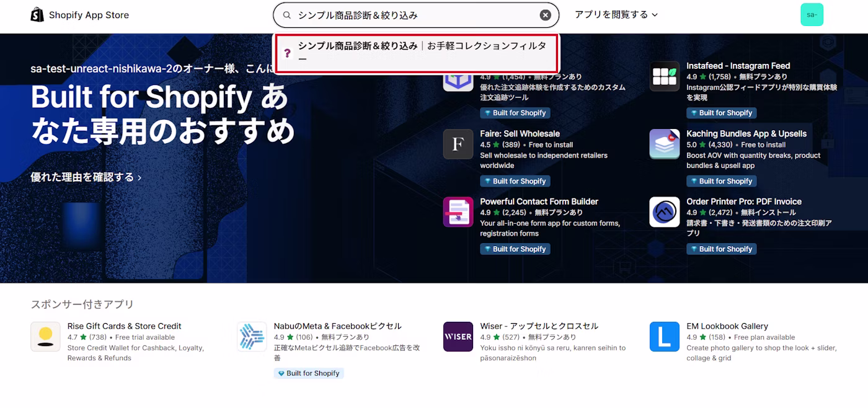The image size is (868, 408).
Task: Open the Rise Gift Cards app icon
Action: tap(46, 337)
